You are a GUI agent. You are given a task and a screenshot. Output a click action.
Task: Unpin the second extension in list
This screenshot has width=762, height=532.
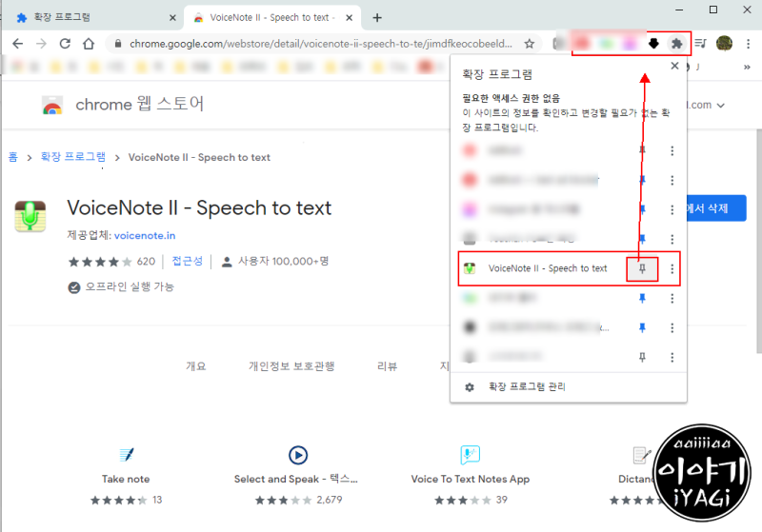(642, 180)
